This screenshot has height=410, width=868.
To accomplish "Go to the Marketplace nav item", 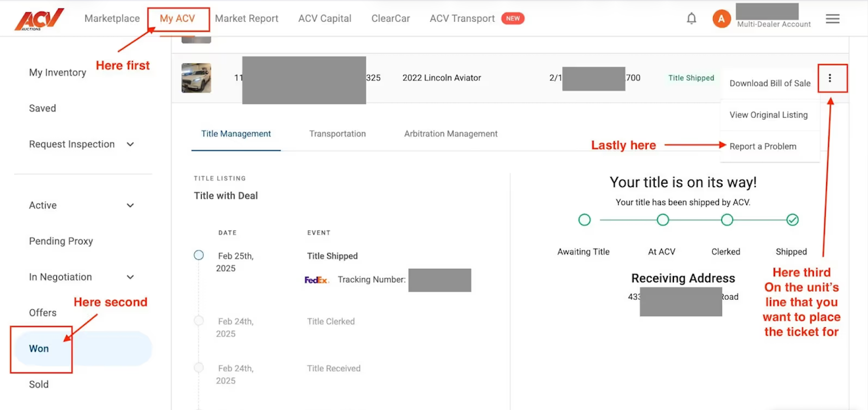I will (112, 18).
